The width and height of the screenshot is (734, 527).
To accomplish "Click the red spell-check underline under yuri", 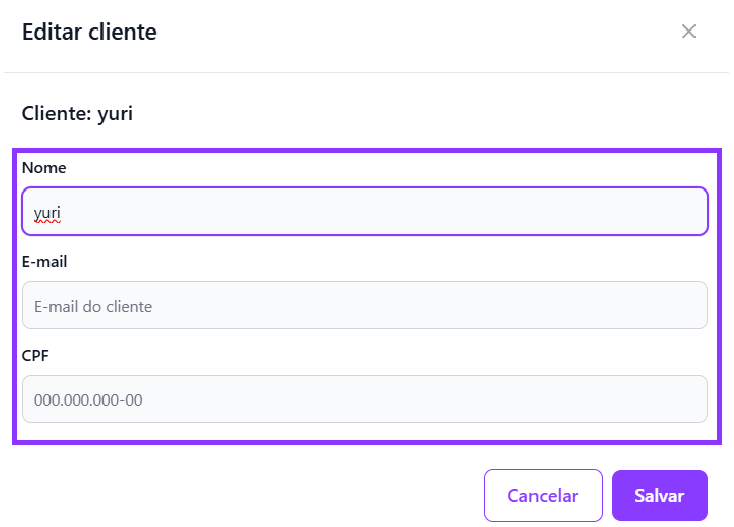I will (48, 222).
